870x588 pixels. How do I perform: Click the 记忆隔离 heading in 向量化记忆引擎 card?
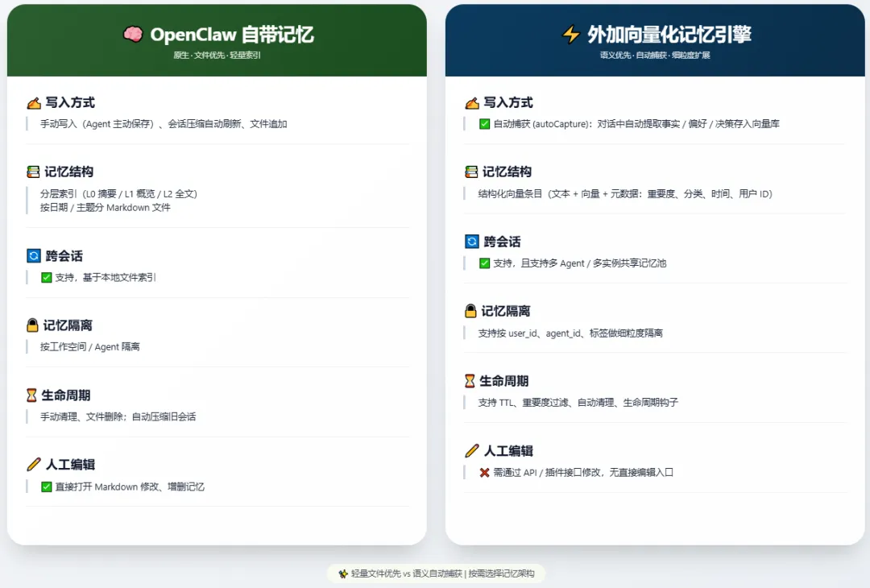tap(505, 311)
